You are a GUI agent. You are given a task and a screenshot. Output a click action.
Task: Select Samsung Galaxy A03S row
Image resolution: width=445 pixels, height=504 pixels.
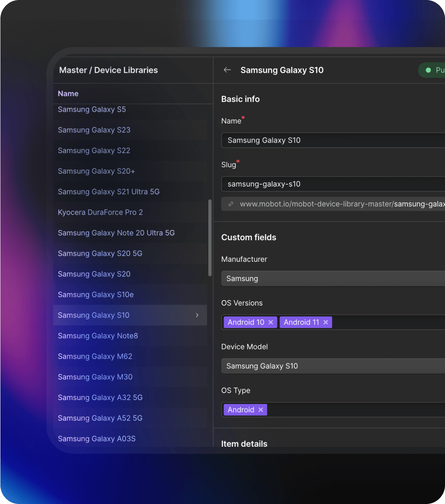coord(130,438)
